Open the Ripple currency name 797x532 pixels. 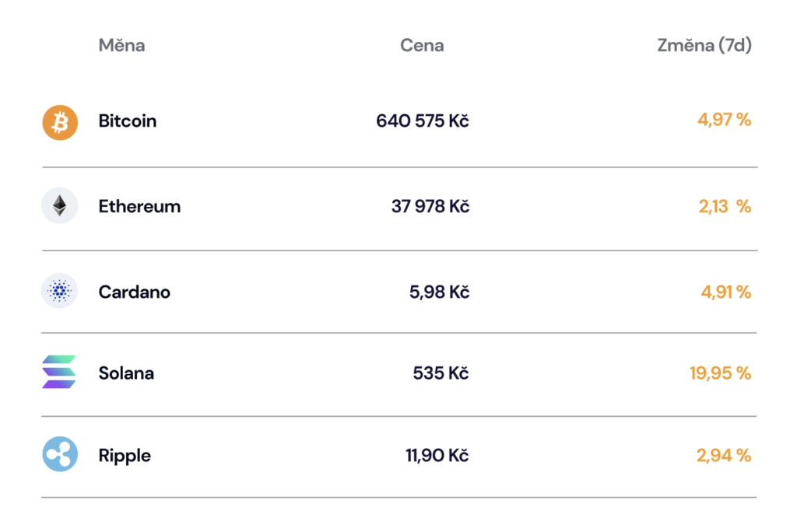coord(125,455)
